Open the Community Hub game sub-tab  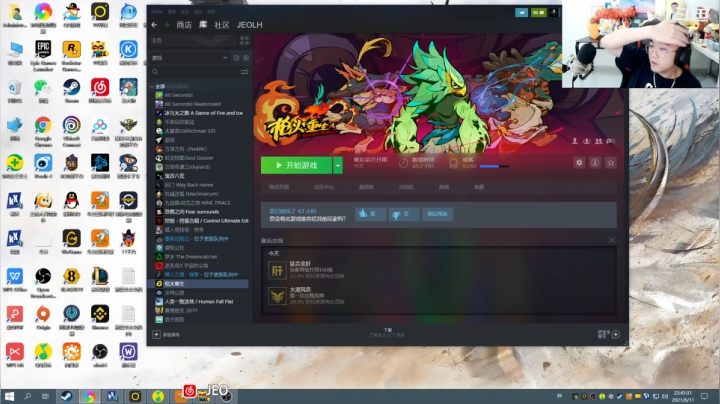(324, 187)
